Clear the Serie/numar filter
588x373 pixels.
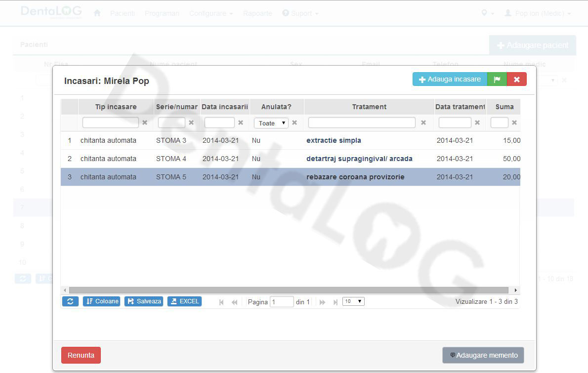191,123
